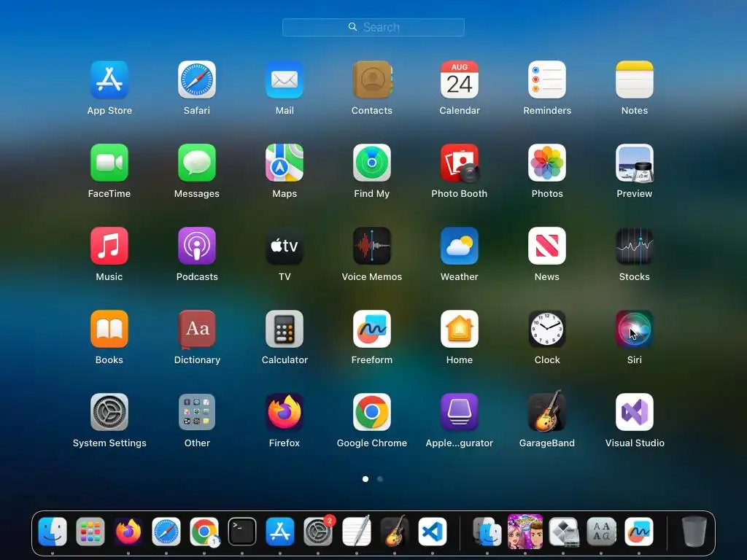Open GarageBand from the Dock
The image size is (747, 560).
click(395, 531)
